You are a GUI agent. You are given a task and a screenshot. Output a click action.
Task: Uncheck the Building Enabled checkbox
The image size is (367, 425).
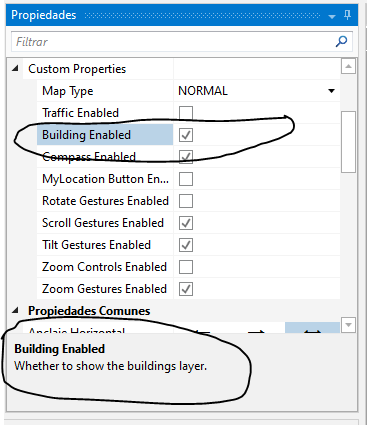[x=186, y=135]
